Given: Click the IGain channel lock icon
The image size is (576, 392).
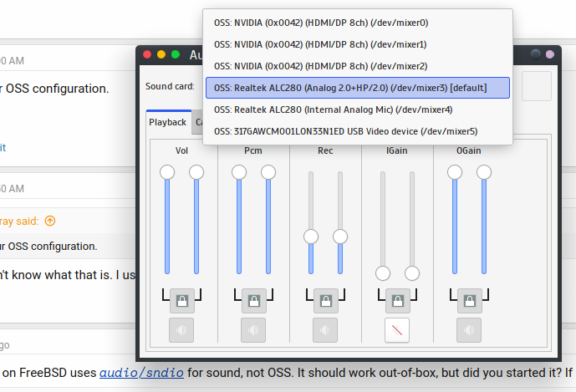Looking at the screenshot, I should (397, 299).
